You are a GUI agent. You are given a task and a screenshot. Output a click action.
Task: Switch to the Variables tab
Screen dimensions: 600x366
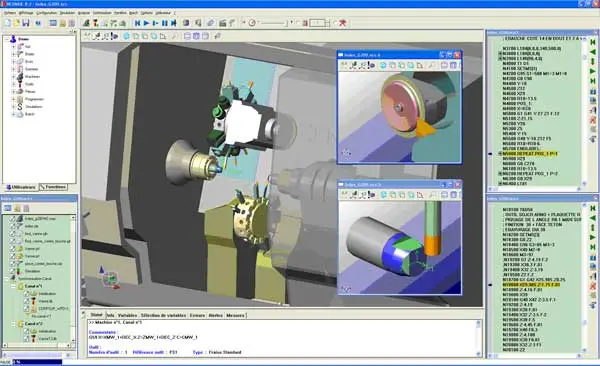[127, 315]
